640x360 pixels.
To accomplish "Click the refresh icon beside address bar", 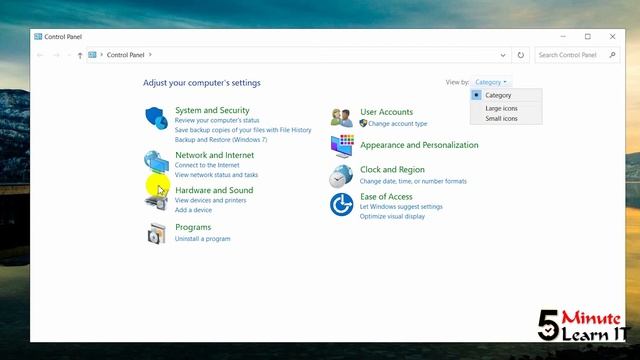I will point(520,55).
